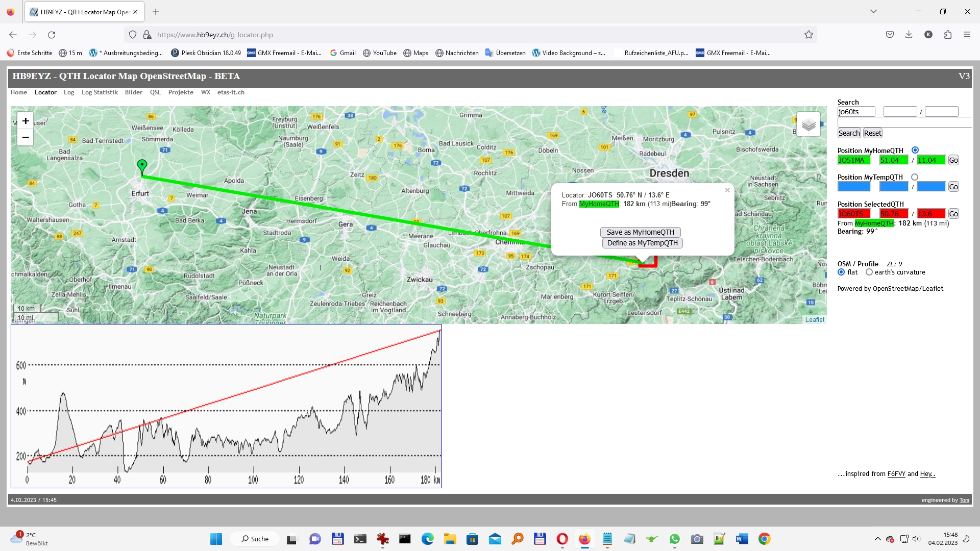
Task: Reload the current page
Action: point(52,35)
